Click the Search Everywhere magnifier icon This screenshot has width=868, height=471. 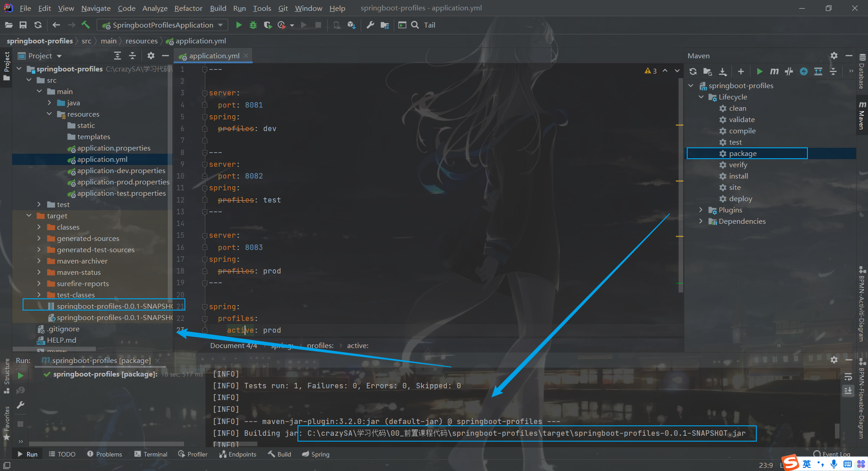(415, 25)
